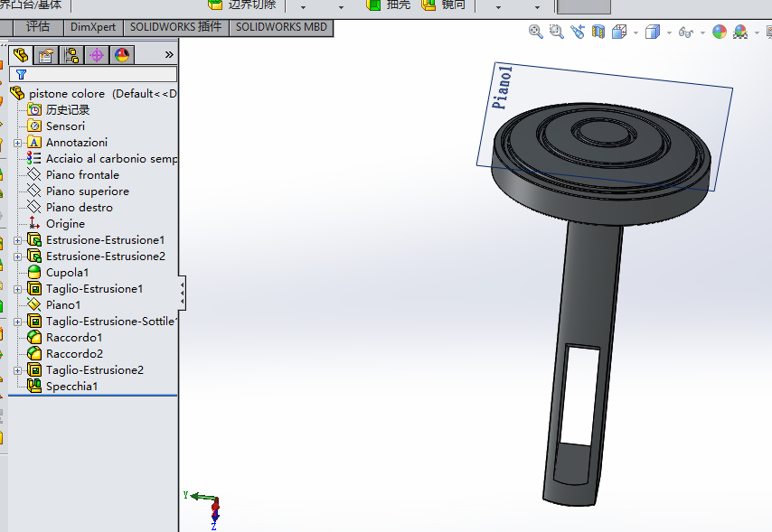Select Taglio-Estrusione1 cut feature
This screenshot has width=772, height=532.
coord(85,288)
